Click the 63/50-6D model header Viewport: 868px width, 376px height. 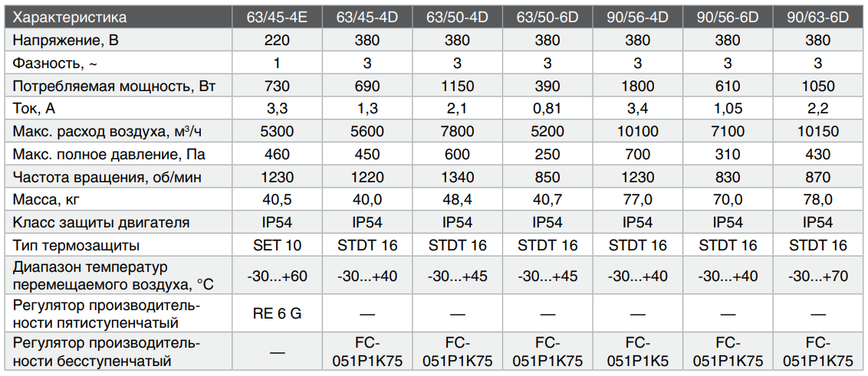pyautogui.click(x=547, y=17)
